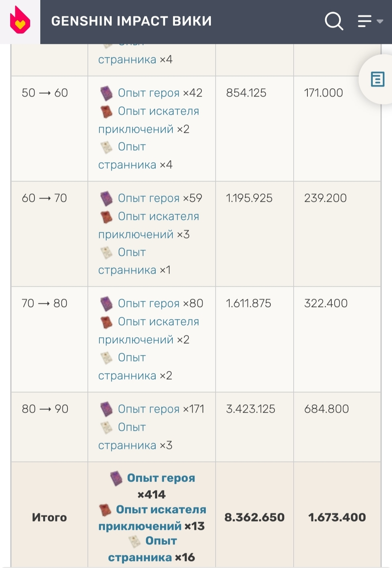The width and height of the screenshot is (392, 568).
Task: Click the white page icon in 70 → 80 row
Action: [x=106, y=358]
